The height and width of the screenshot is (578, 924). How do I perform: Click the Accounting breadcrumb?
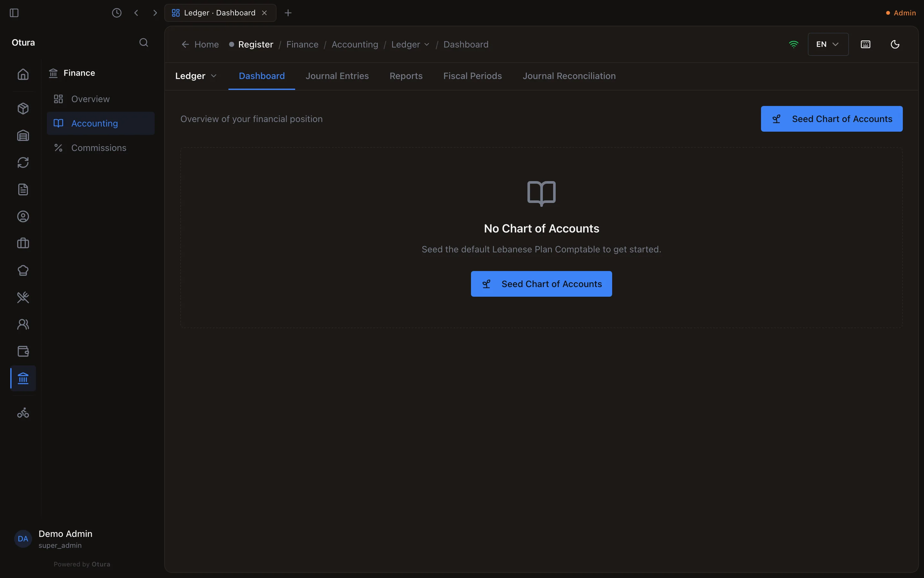click(355, 45)
